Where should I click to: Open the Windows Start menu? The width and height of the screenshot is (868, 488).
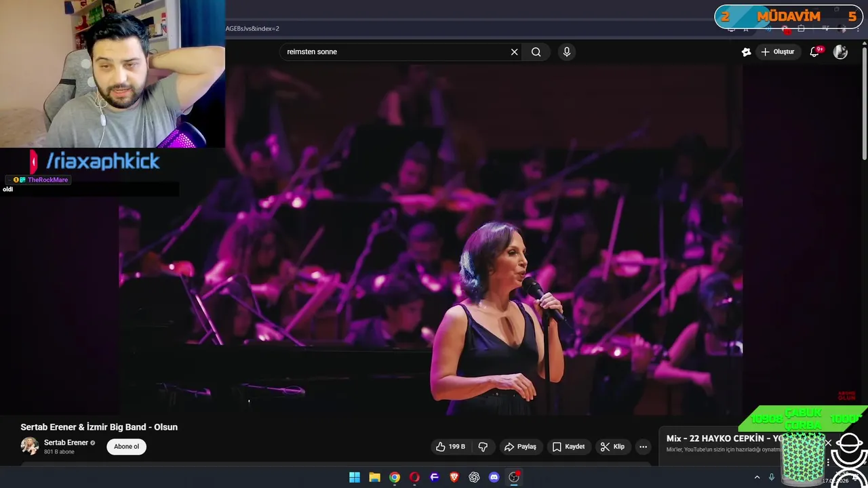355,477
